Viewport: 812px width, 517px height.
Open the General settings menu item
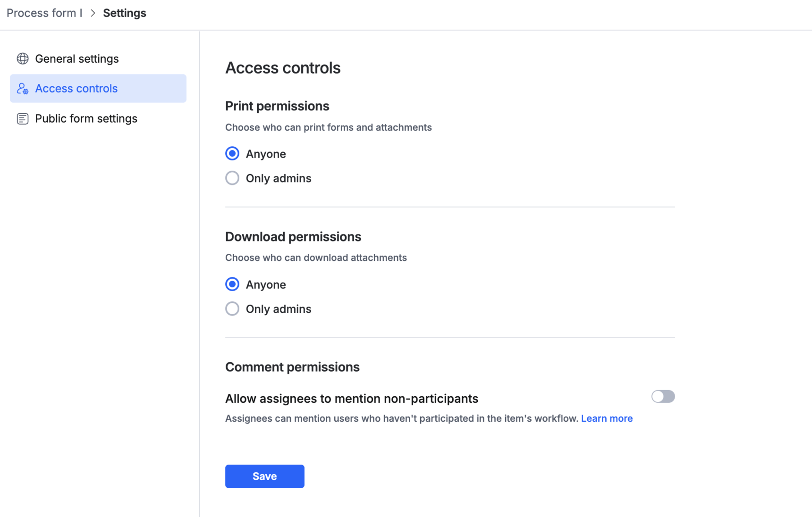point(77,58)
